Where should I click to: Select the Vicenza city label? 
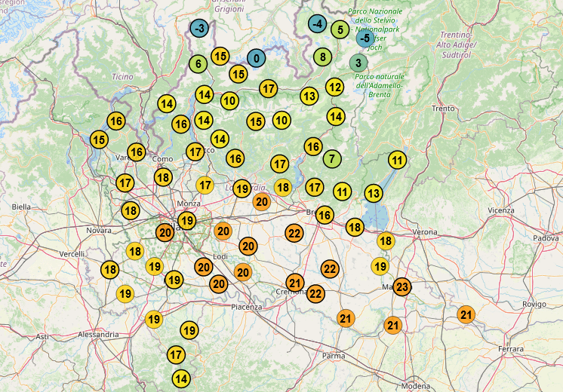[501, 210]
